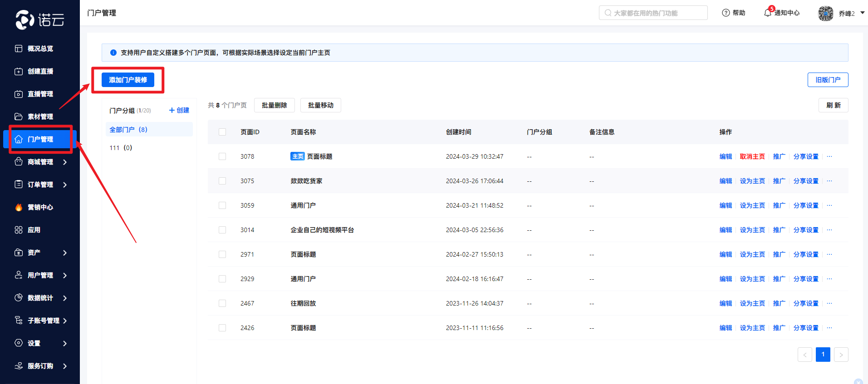Click the 概况总览 overview icon in sidebar
The image size is (868, 384).
(x=19, y=49)
